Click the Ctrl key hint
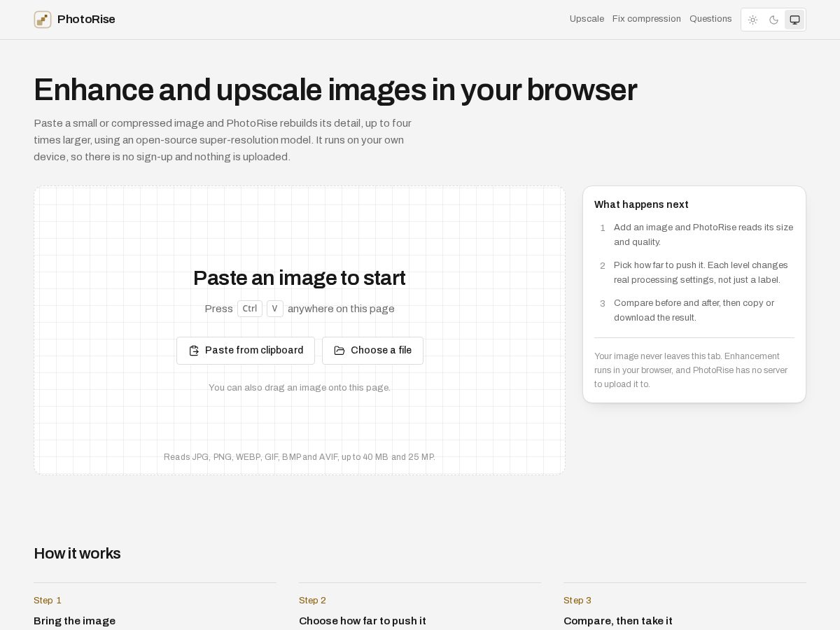 (250, 309)
